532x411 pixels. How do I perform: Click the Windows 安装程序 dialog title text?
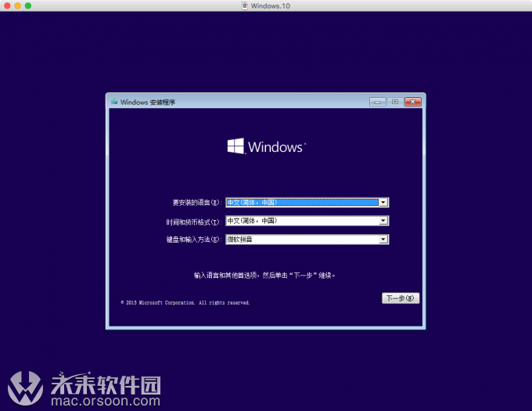coord(148,102)
